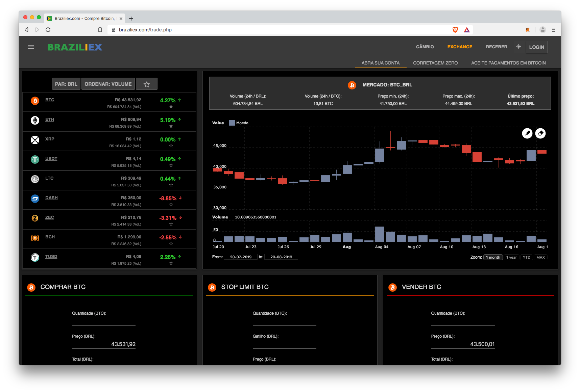
Task: Set chart zoom to YTD
Action: pyautogui.click(x=527, y=257)
